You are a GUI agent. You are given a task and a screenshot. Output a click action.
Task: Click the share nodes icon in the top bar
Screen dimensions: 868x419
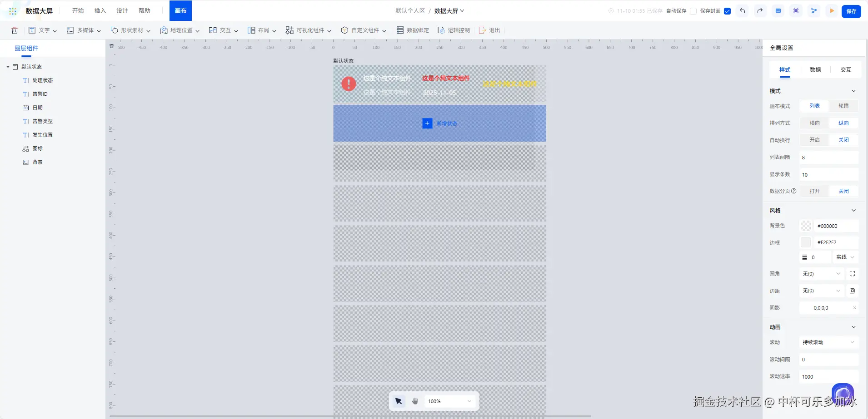click(x=814, y=11)
